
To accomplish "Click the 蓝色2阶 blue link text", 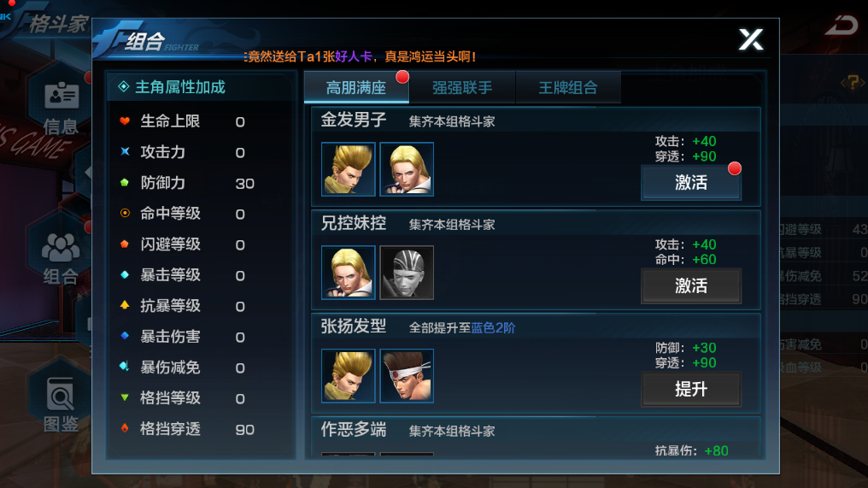I will point(493,328).
